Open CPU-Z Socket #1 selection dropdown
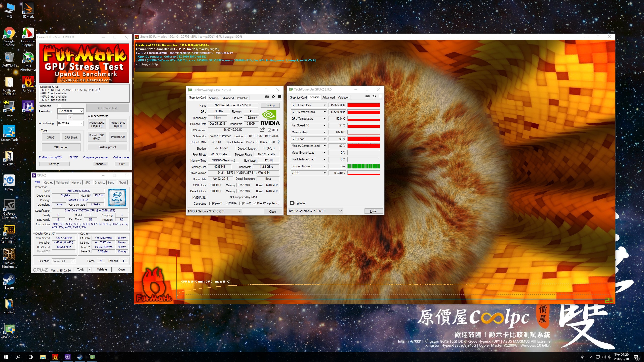 click(63, 261)
